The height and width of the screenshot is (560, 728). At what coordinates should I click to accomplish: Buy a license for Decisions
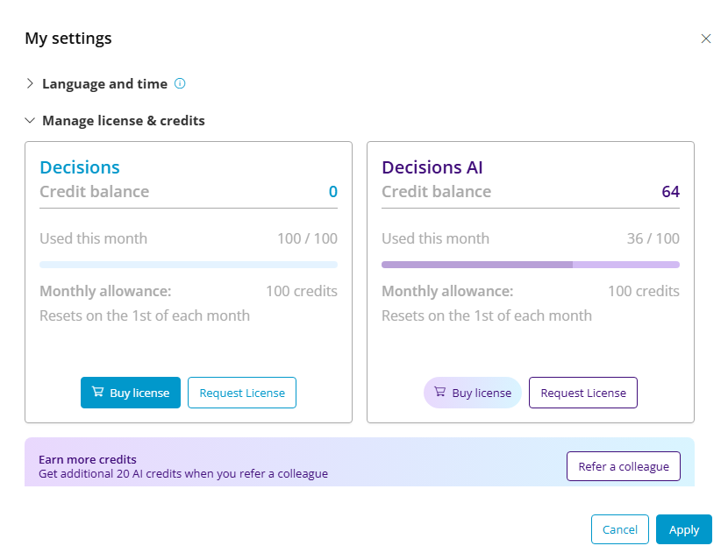131,393
